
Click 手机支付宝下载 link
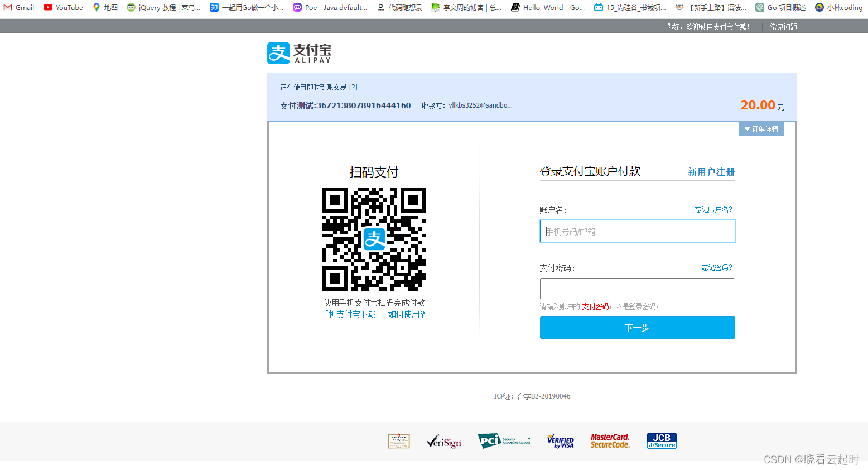click(x=349, y=314)
